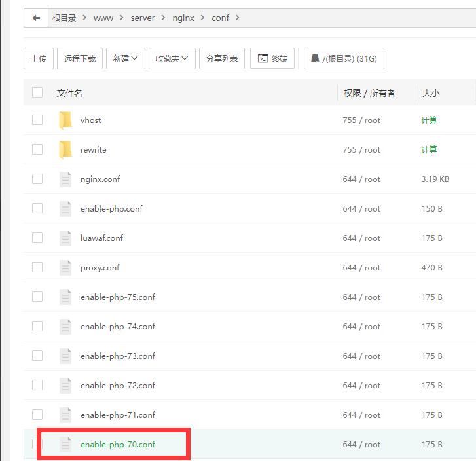Screen dimensions: 476x461
Task: Click the proxy.conf file icon
Action: coord(65,268)
